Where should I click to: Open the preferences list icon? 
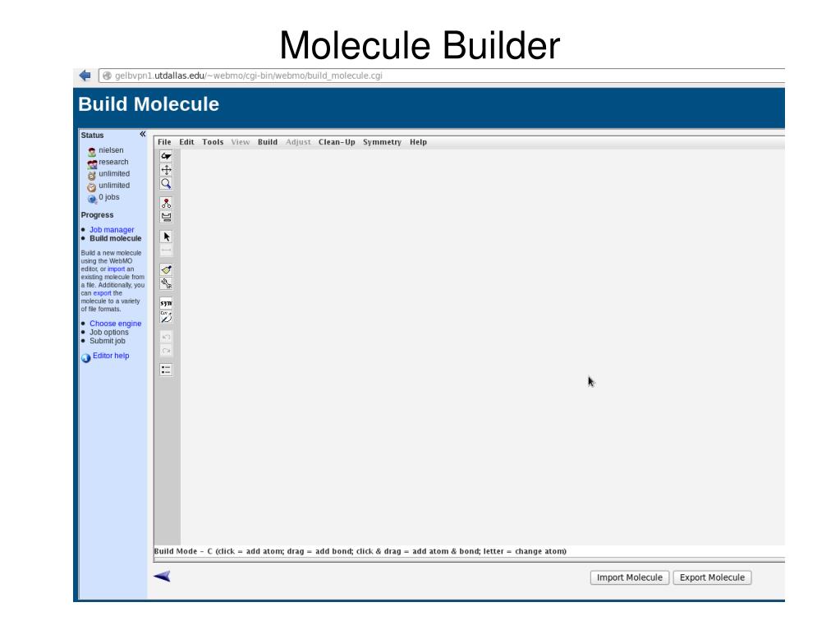166,370
